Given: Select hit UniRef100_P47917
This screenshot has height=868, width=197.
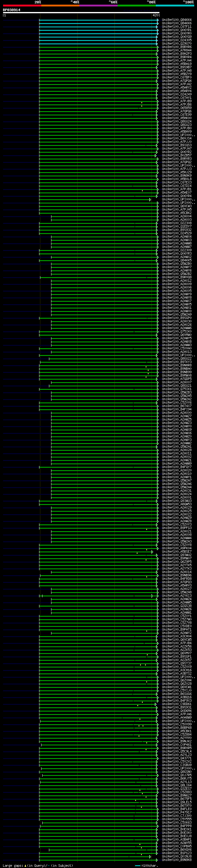Looking at the screenshot, I should click(177, 812).
